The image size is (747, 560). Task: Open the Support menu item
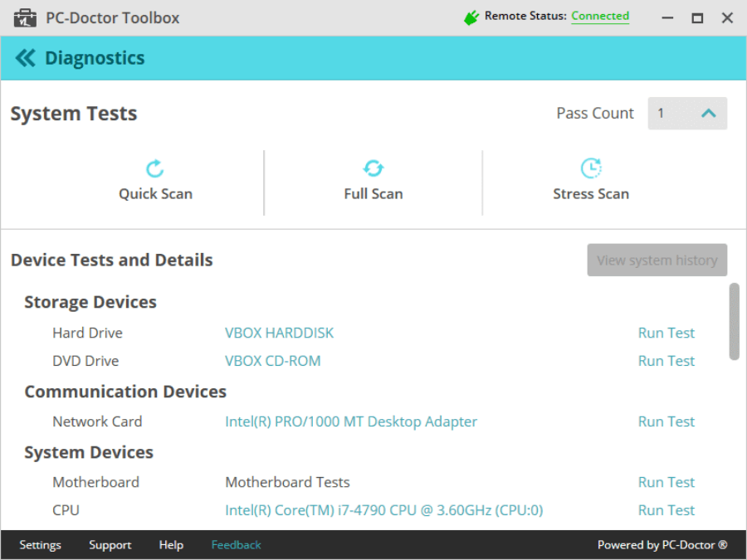pos(110,545)
